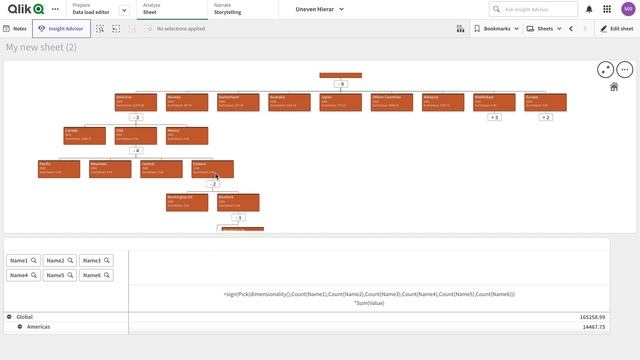The height and width of the screenshot is (360, 640).
Task: Select the Canada org chart node
Action: [x=84, y=136]
